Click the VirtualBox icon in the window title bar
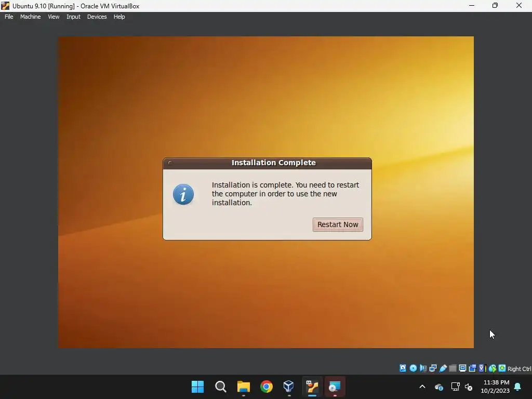The image size is (532, 399). (5, 6)
